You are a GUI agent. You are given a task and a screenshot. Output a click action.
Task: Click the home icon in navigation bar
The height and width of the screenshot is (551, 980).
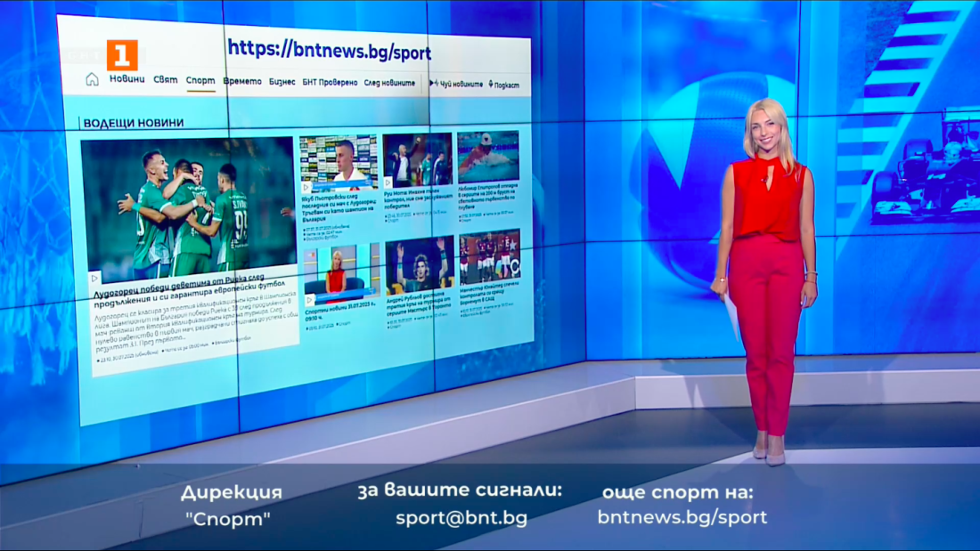click(92, 79)
